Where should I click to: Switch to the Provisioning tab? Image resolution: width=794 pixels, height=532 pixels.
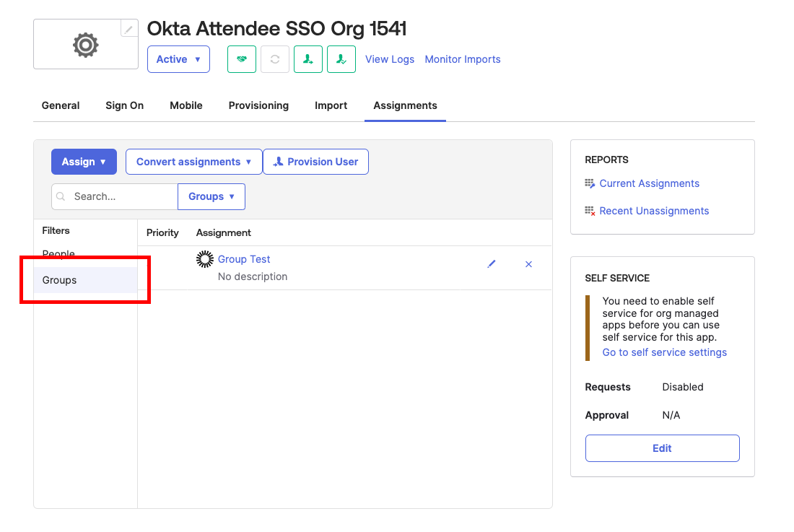pos(258,105)
